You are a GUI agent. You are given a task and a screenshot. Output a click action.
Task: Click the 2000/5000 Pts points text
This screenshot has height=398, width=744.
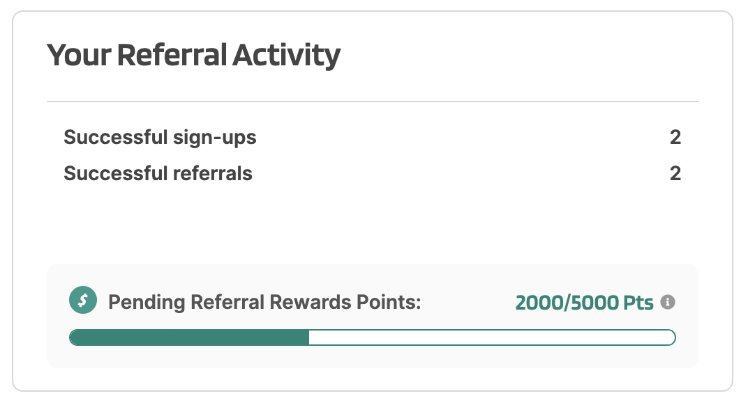pos(584,302)
